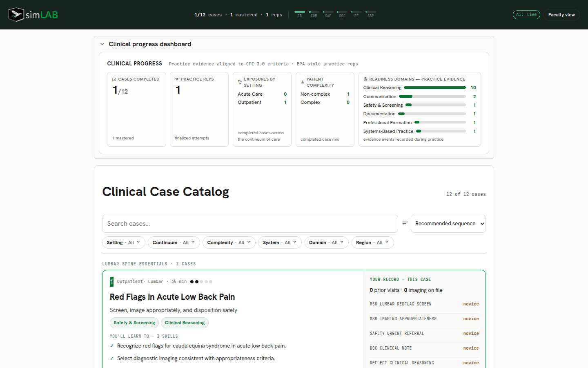Click the Practice Reps card icon
This screenshot has height=368, width=588.
click(177, 79)
